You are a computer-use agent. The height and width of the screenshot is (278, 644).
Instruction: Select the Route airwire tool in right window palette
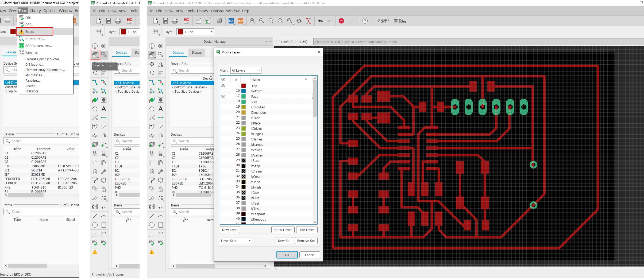[152, 82]
